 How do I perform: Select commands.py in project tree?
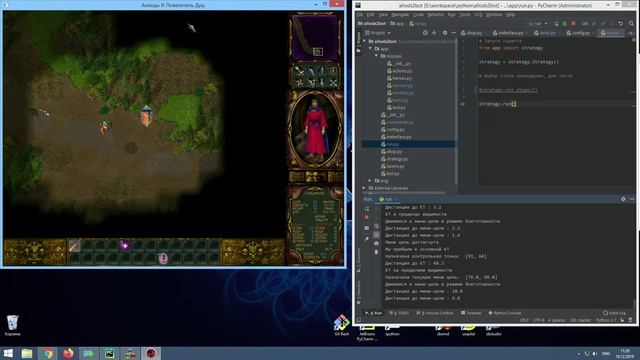click(397, 122)
